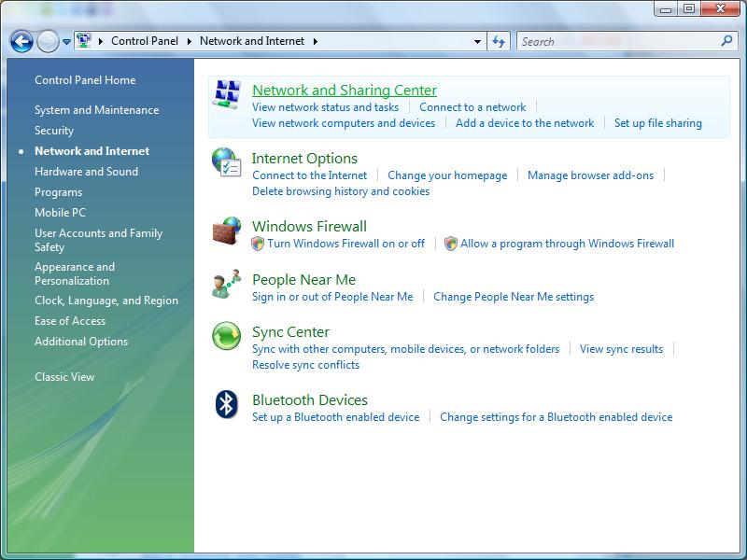Click View sync results
This screenshot has width=747, height=560.
click(621, 349)
